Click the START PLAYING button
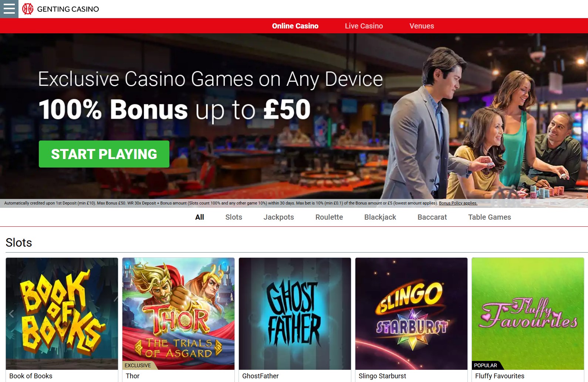This screenshot has height=382, width=588. pos(104,154)
